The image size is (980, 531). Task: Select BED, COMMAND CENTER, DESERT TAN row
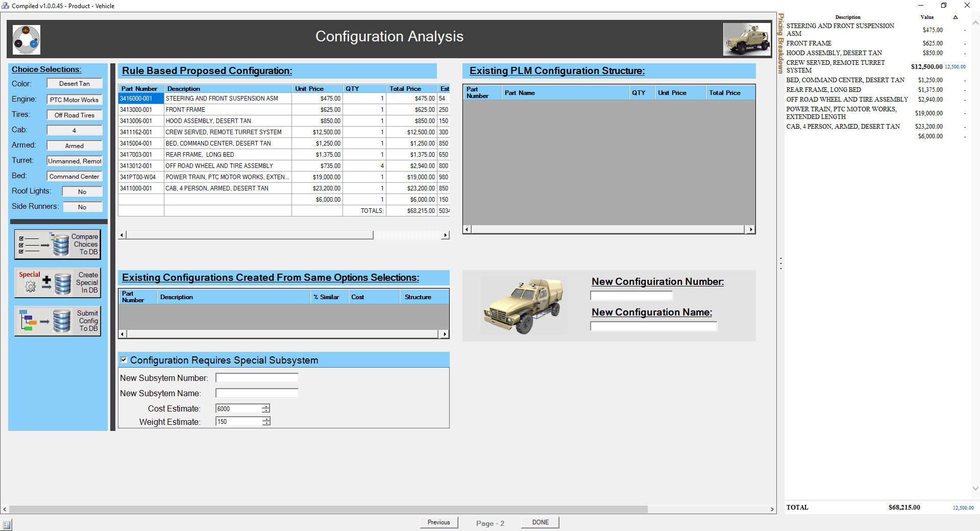pyautogui.click(x=284, y=143)
